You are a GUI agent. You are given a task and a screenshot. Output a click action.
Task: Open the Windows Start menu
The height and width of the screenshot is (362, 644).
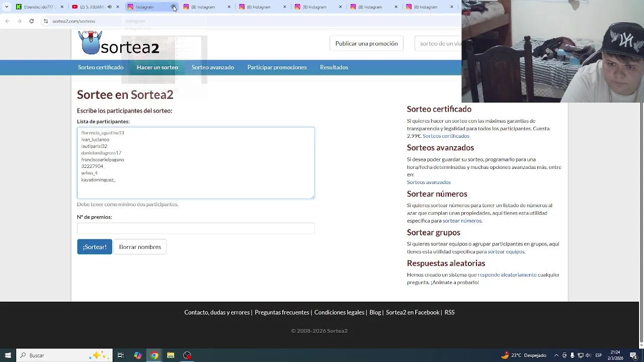[8, 355]
